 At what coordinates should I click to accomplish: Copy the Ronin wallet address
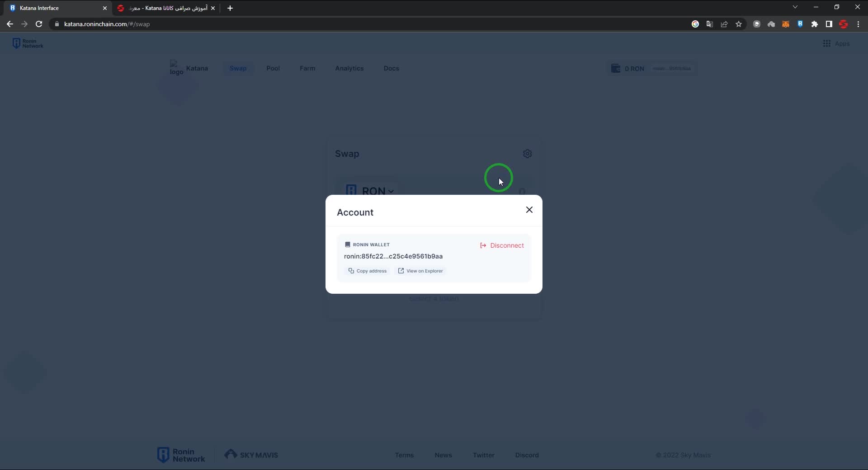tap(367, 271)
